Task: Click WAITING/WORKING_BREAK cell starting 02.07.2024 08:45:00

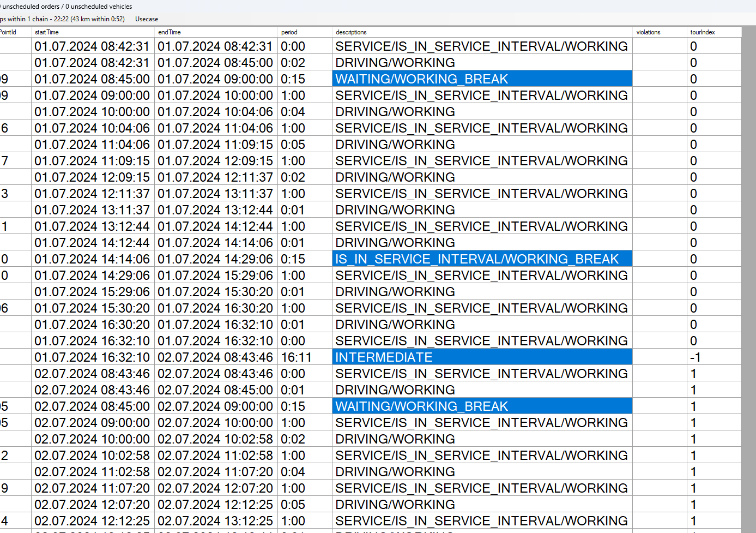Action: [482, 406]
